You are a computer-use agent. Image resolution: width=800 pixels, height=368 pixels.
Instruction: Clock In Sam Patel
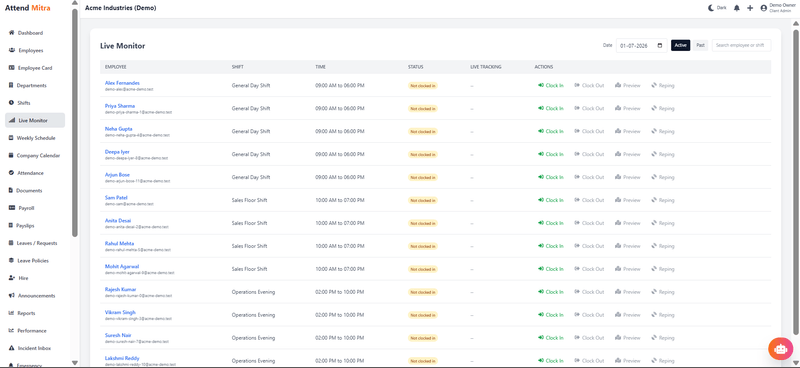pyautogui.click(x=551, y=200)
